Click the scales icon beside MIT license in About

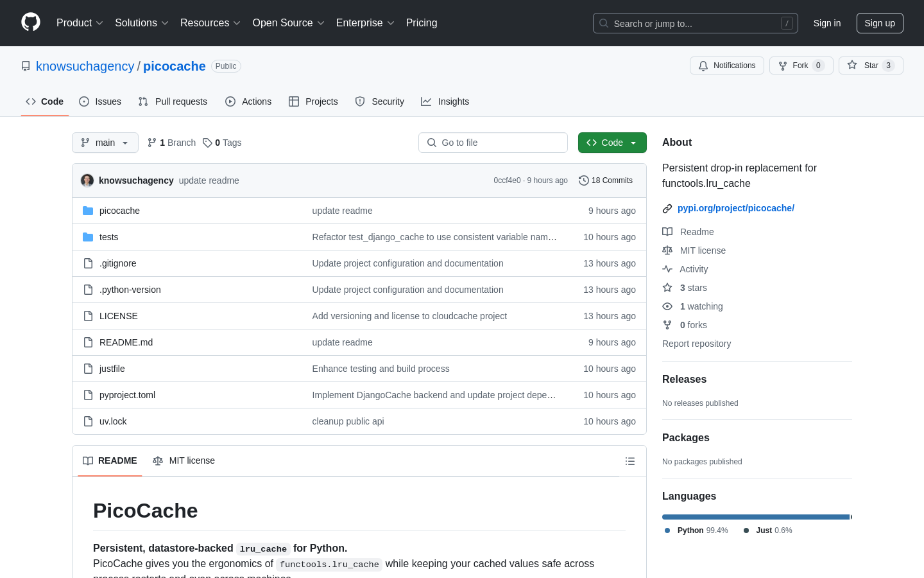tap(667, 250)
